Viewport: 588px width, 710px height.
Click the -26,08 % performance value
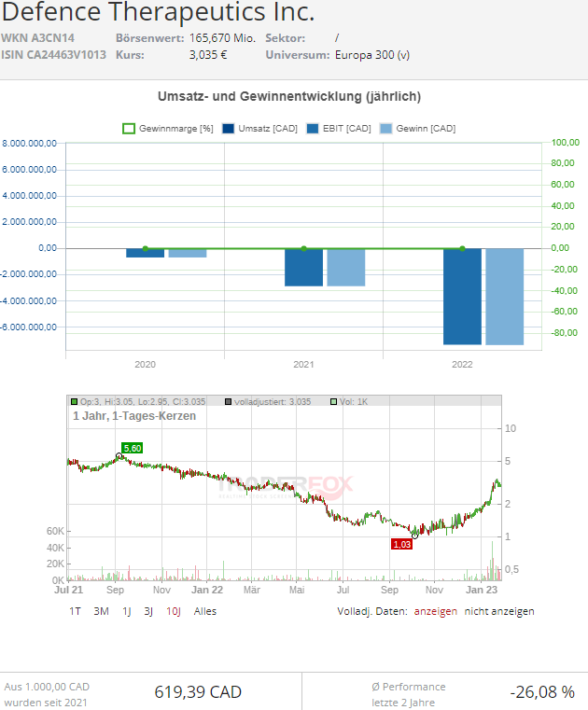click(542, 692)
